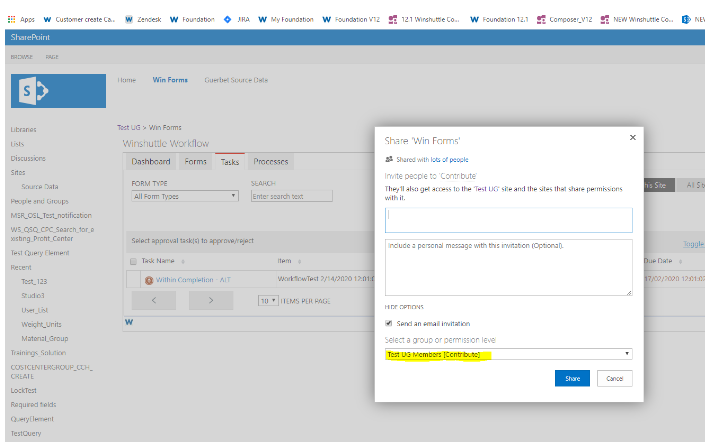The height and width of the screenshot is (447, 712).
Task: Open LockTest in sidebar
Action: click(24, 391)
